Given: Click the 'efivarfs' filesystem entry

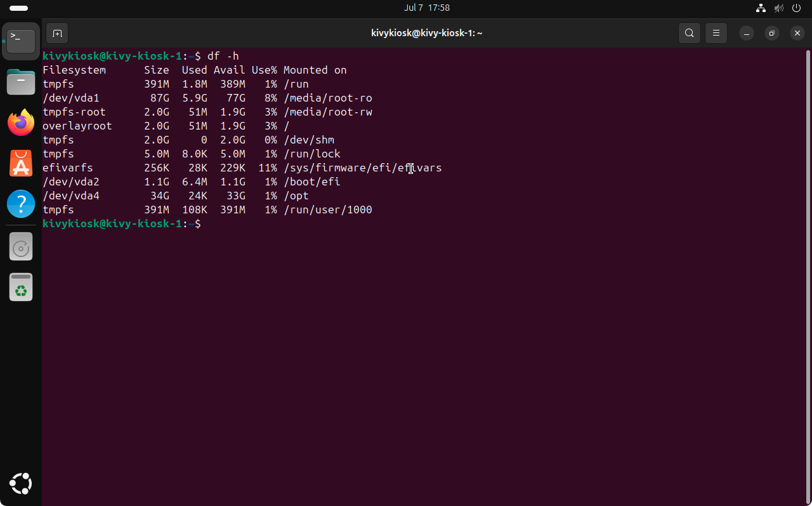Looking at the screenshot, I should pyautogui.click(x=68, y=168).
